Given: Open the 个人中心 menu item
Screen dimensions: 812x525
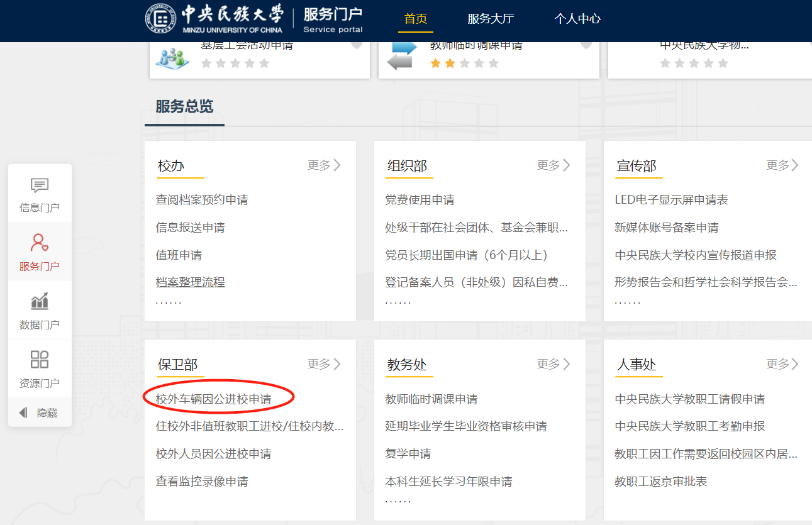Looking at the screenshot, I should click(577, 19).
